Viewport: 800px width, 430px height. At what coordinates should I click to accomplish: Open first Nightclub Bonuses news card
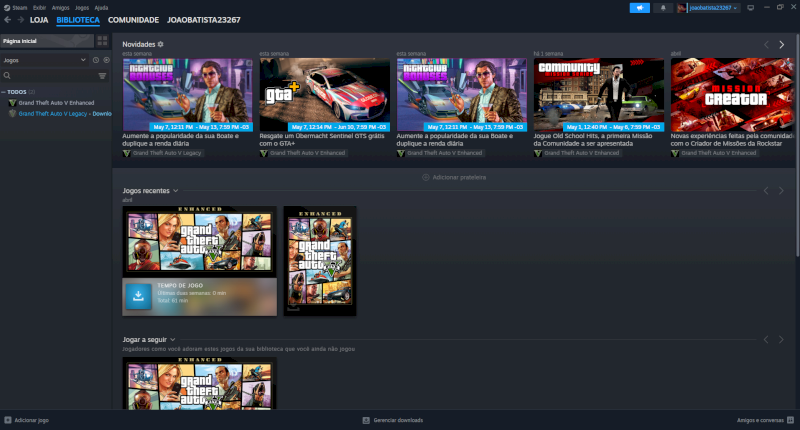point(187,95)
